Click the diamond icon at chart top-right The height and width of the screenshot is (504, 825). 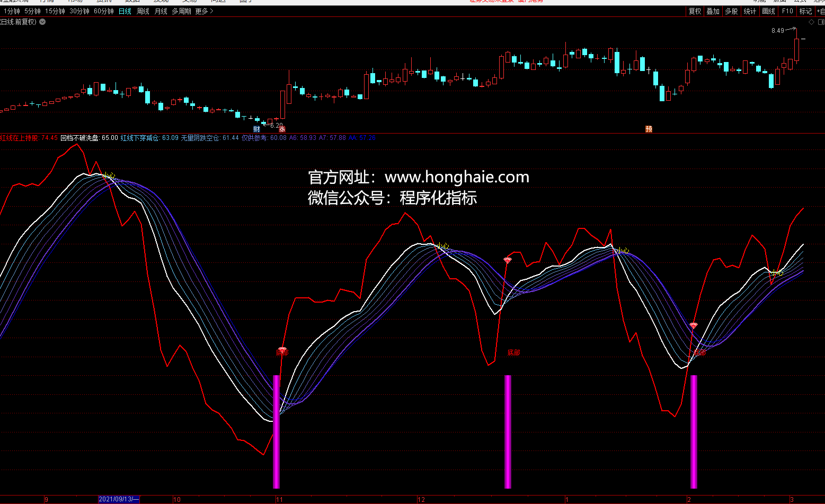tap(811, 22)
